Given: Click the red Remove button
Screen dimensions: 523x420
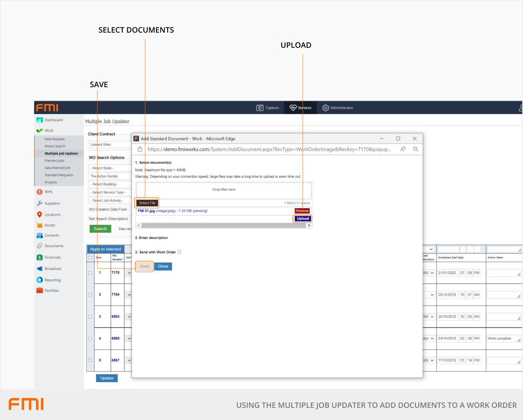Looking at the screenshot, I should 302,211.
